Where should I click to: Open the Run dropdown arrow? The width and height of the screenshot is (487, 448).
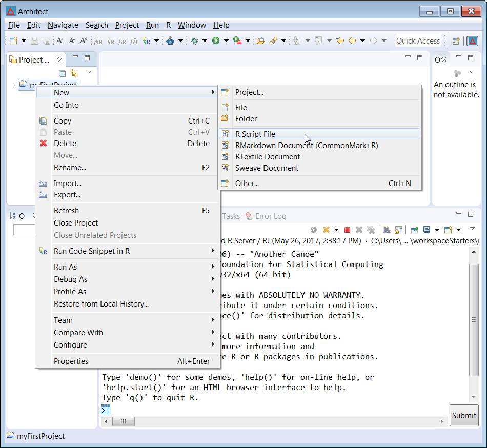click(226, 40)
